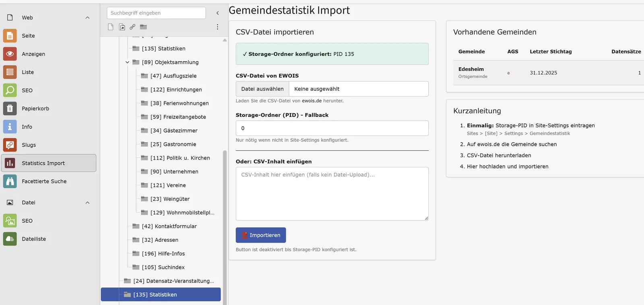Click folder icon of [25] Gastronomie
Viewport: 644px width, 305px height.
pos(144,144)
